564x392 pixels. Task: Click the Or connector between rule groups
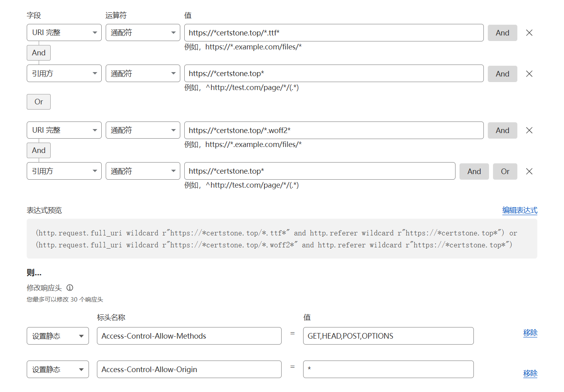coord(39,102)
